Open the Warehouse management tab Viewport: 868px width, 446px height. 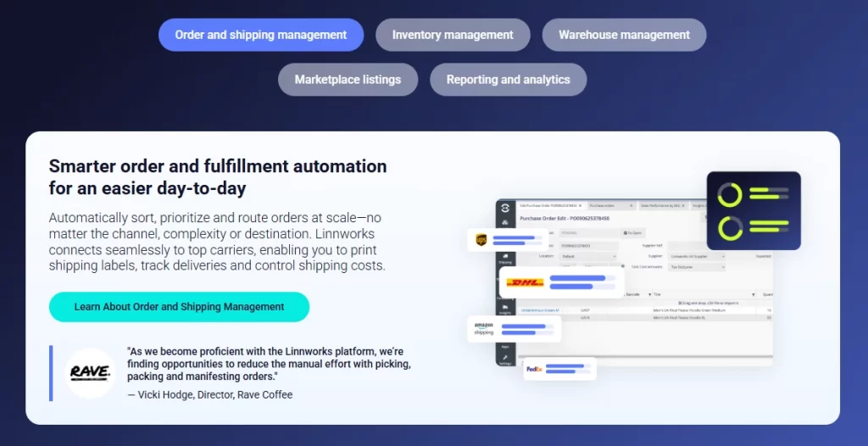(x=624, y=35)
